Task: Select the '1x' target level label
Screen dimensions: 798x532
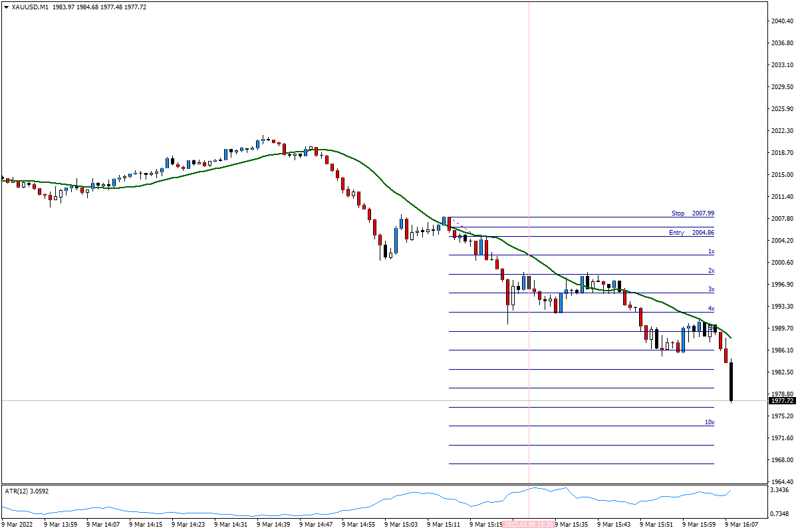Action: click(x=711, y=251)
